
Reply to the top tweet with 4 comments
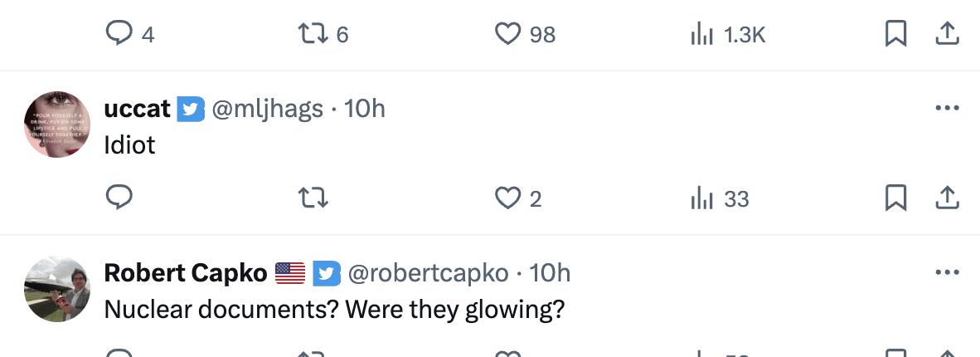tap(120, 34)
